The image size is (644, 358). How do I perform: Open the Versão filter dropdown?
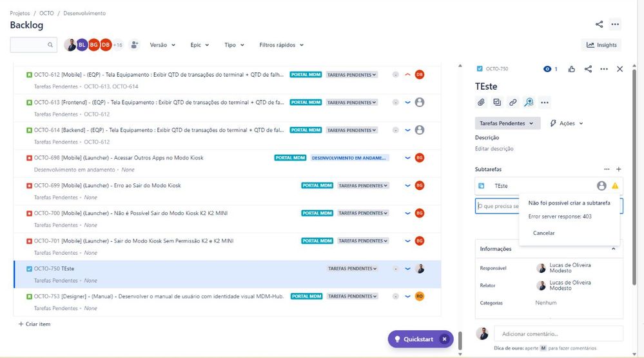(162, 45)
